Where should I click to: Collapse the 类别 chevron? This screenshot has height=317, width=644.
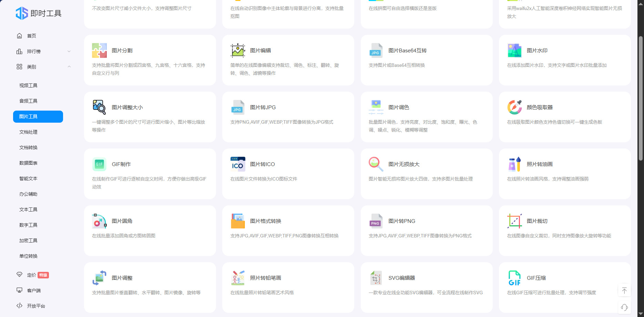pos(69,67)
